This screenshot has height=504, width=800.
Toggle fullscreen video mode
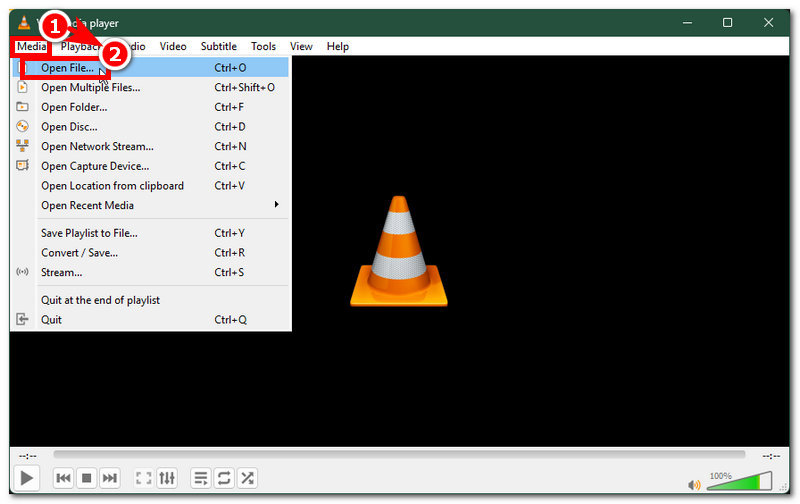click(143, 478)
